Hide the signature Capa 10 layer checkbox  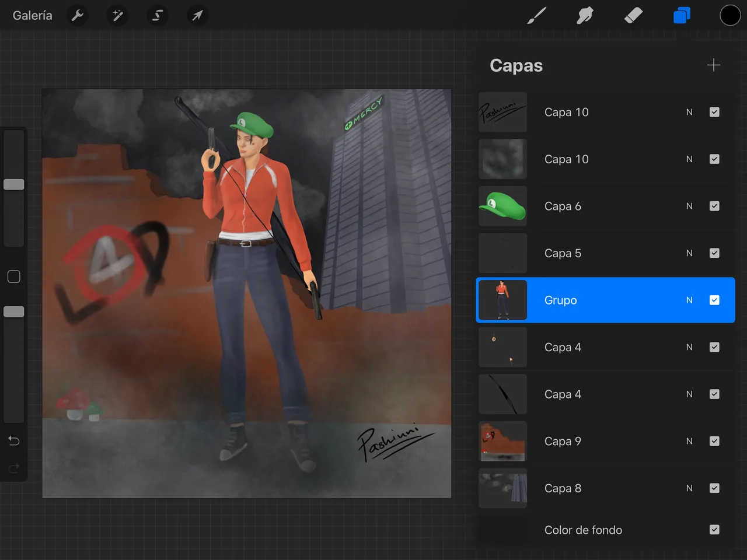(x=714, y=112)
